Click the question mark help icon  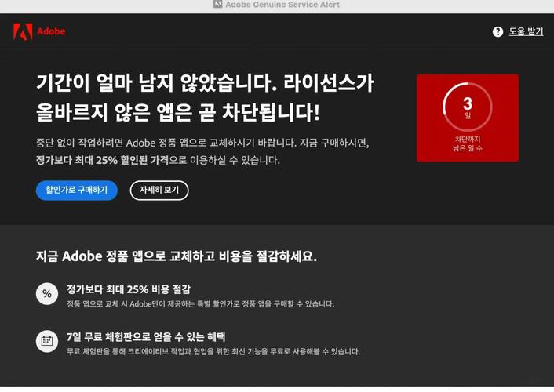pyautogui.click(x=498, y=32)
